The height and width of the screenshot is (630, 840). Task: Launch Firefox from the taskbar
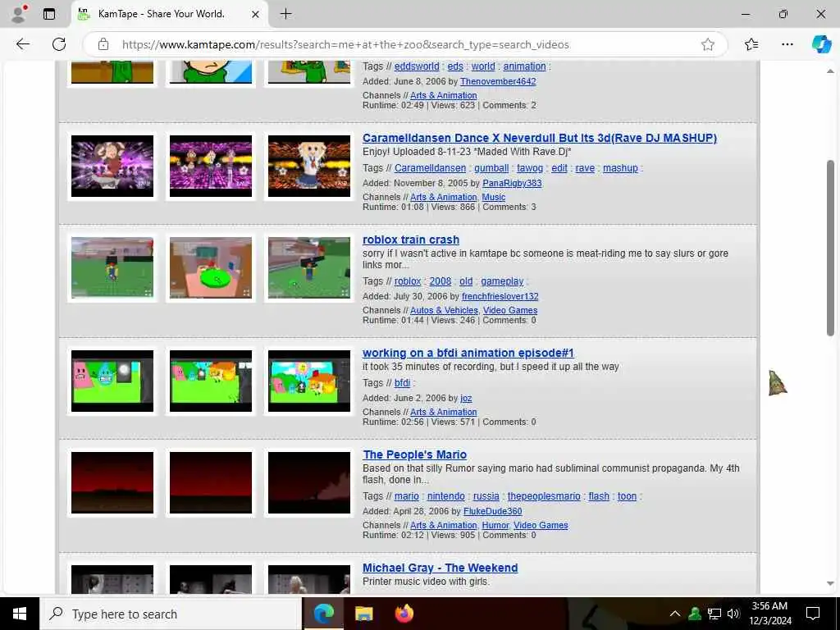pos(404,614)
